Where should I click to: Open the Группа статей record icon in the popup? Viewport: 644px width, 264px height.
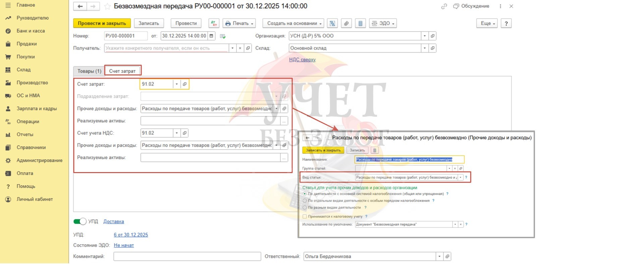(461, 168)
